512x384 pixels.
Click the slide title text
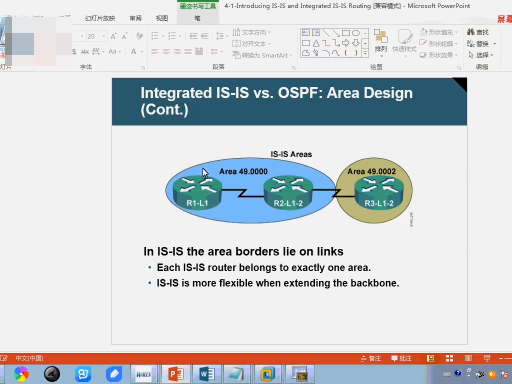pyautogui.click(x=276, y=101)
